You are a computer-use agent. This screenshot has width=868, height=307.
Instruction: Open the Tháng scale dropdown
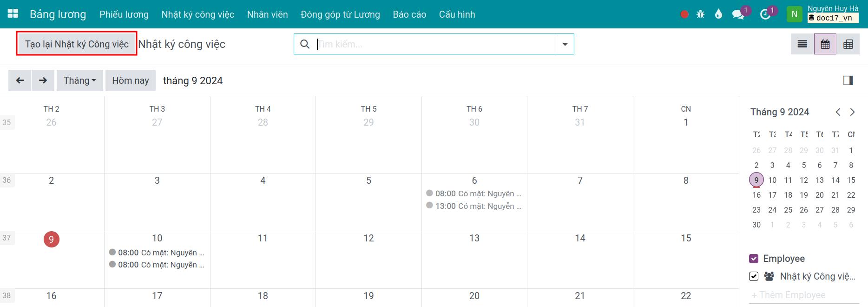tap(80, 80)
